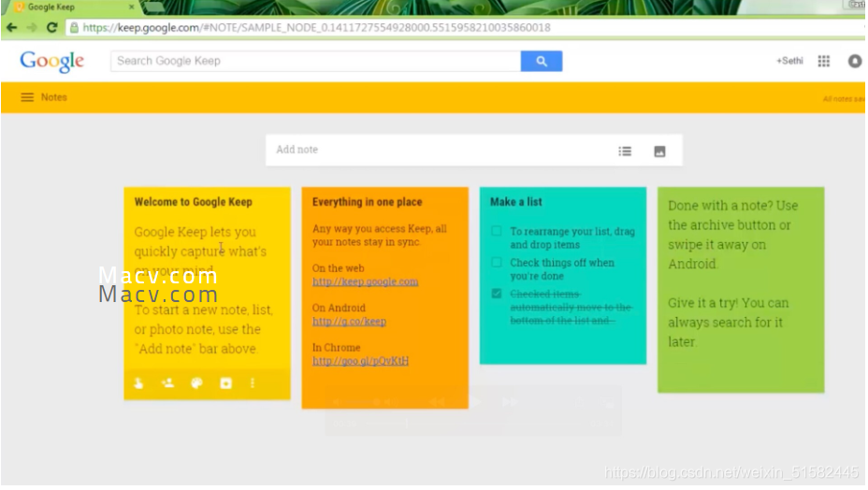Open the color palette on the Welcome note
This screenshot has width=868, height=490.
196,383
